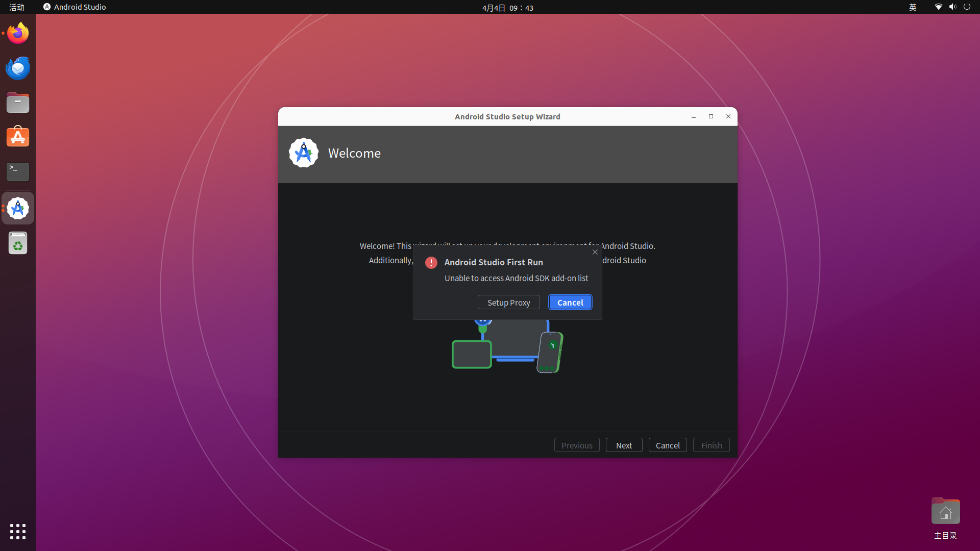980x551 pixels.
Task: Open Activities overview in top bar
Action: (17, 7)
